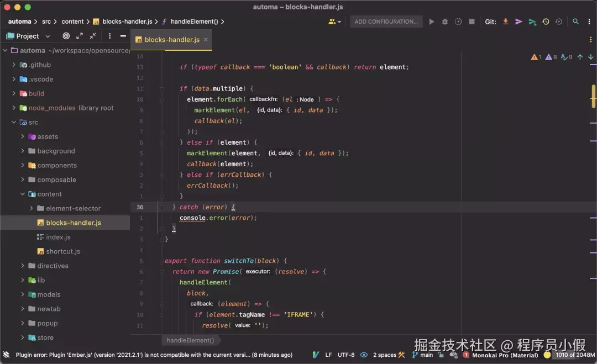Open Search Everywhere with the magnifier icon
This screenshot has height=364, width=597.
point(575,22)
